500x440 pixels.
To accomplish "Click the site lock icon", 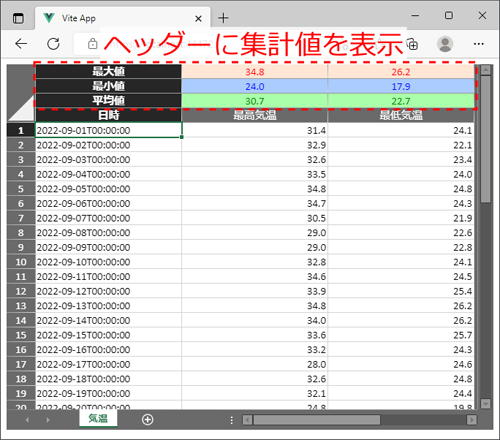I will point(92,44).
